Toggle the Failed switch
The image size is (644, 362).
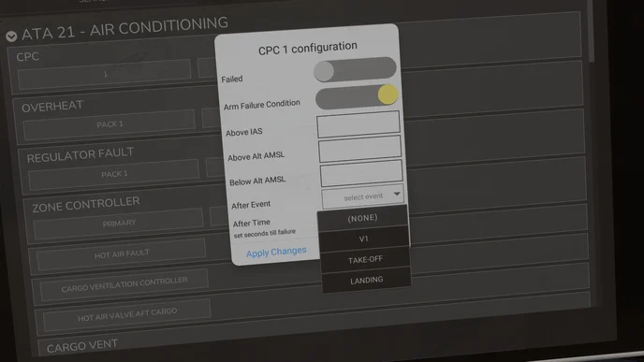coord(355,69)
